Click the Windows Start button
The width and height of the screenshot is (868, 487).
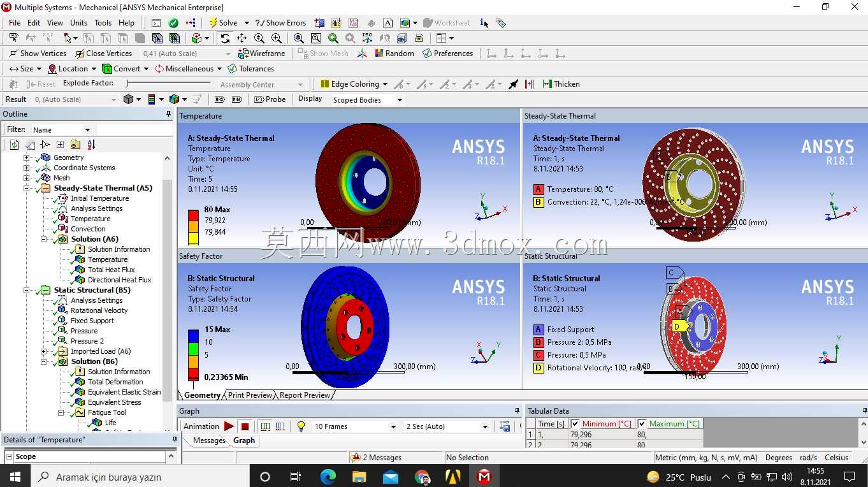click(14, 477)
